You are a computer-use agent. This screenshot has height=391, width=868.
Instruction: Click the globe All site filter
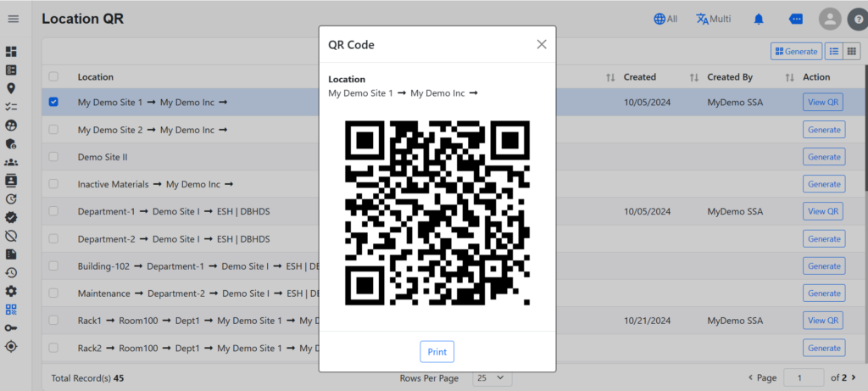coord(665,19)
